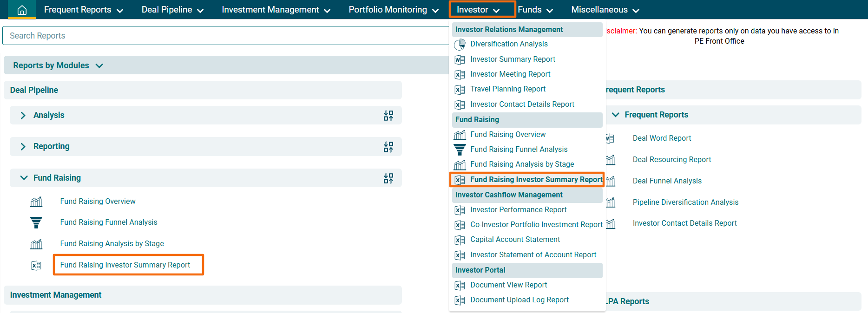The width and height of the screenshot is (868, 313).
Task: Click the Home icon in navigation bar
Action: point(22,10)
